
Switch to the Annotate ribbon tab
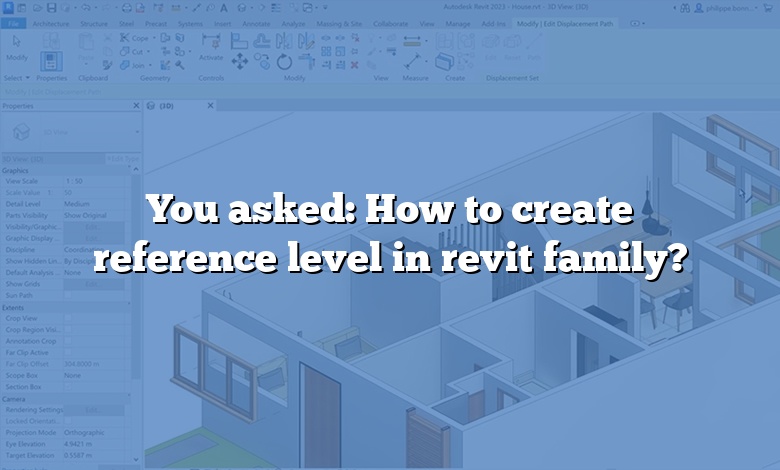[256, 23]
